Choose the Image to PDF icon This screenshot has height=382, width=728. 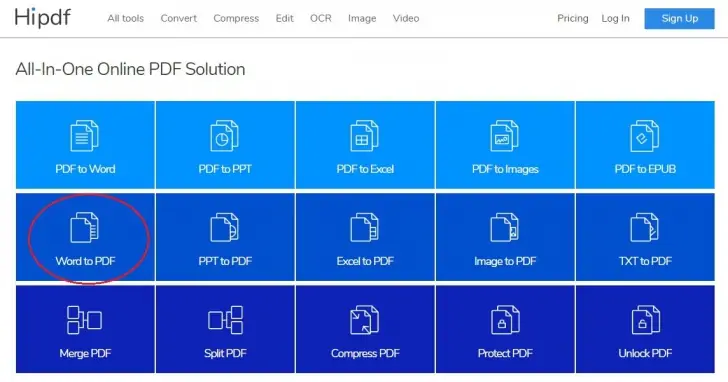tap(505, 227)
